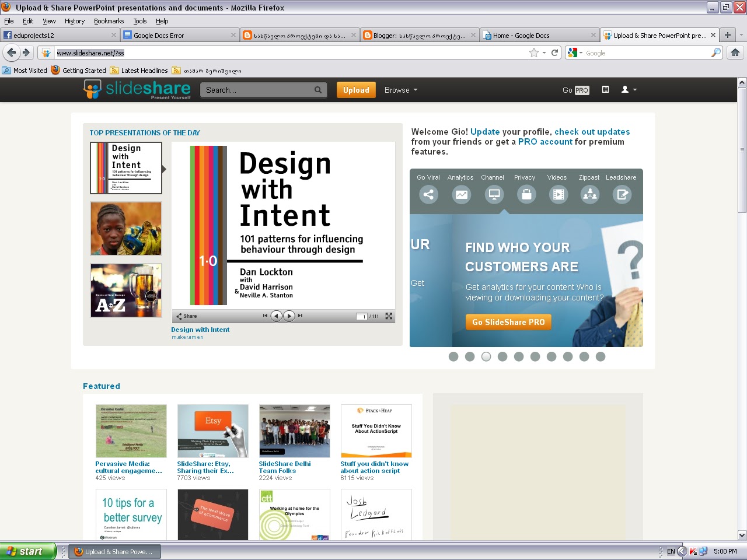This screenshot has width=747, height=560.
Task: Open the makeramen author link
Action: pyautogui.click(x=187, y=337)
